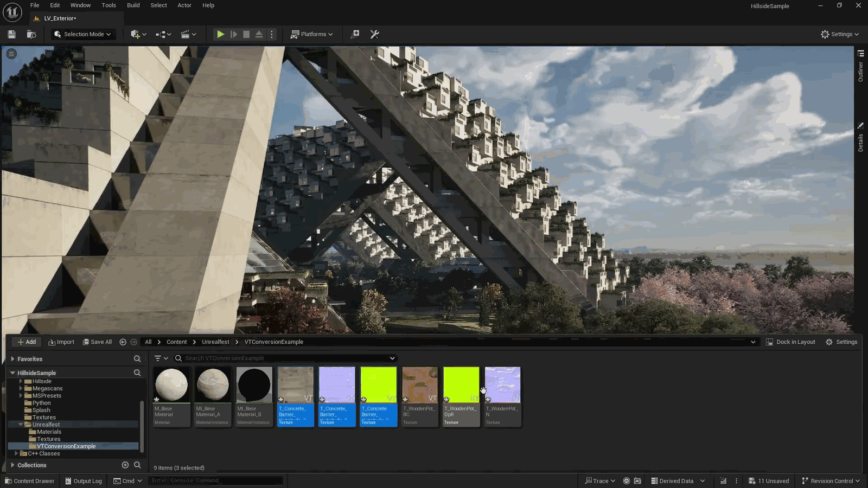Start Play in Editor with the green play button
Image resolution: width=868 pixels, height=488 pixels.
(220, 34)
